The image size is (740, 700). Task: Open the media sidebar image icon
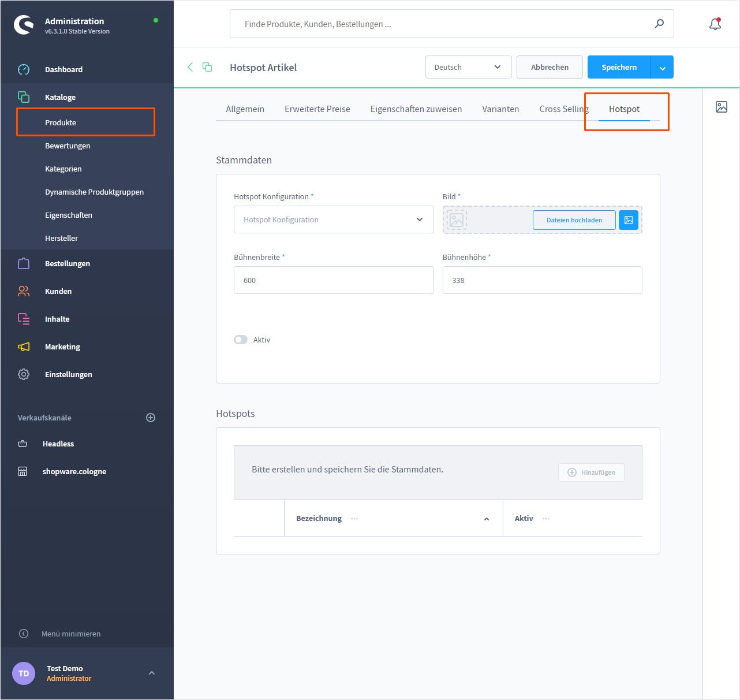coord(722,107)
